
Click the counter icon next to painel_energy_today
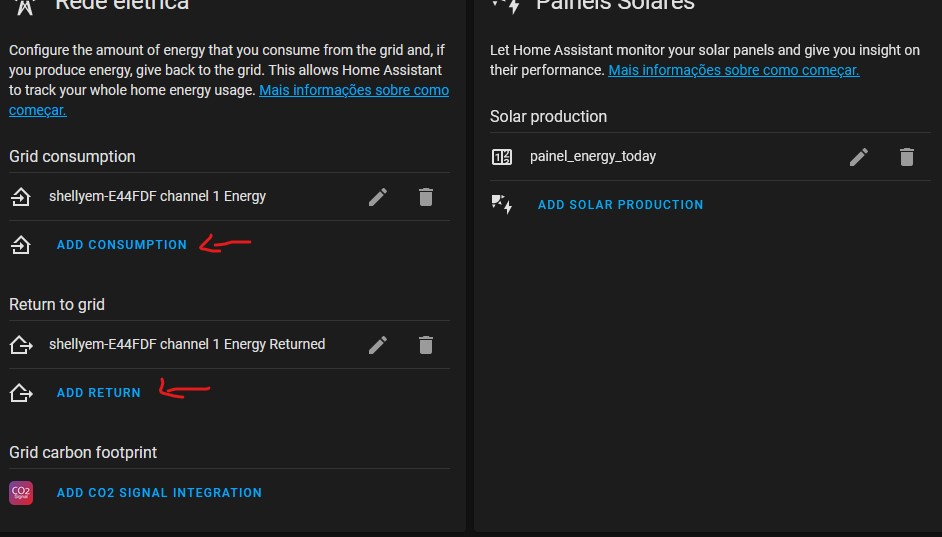coord(502,157)
